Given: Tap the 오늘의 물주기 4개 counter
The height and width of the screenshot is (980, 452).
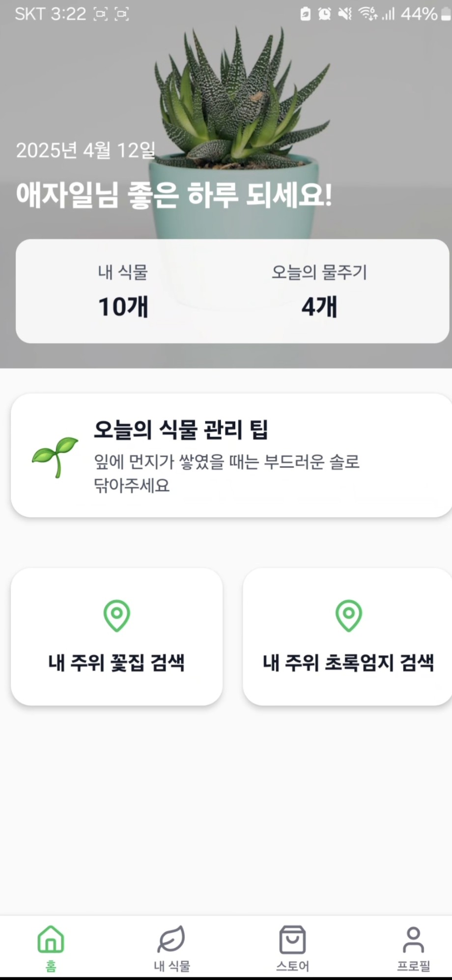Looking at the screenshot, I should pos(319,292).
